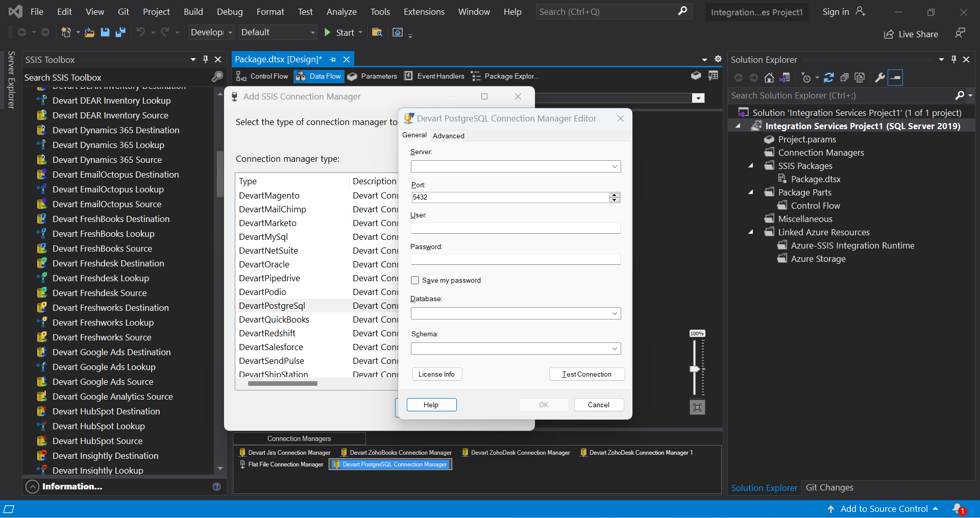Select Devart Freshdesk Source in toolbox
Image resolution: width=980 pixels, height=518 pixels.
click(x=100, y=293)
